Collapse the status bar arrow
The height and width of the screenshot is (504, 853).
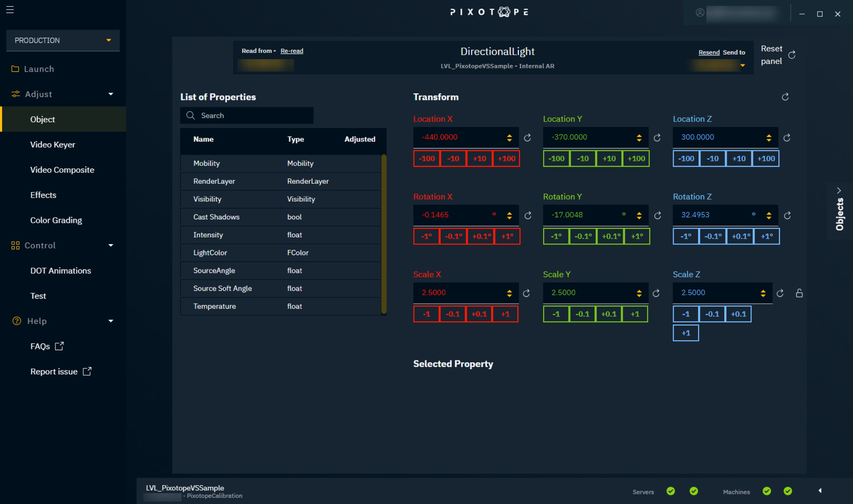(820, 491)
